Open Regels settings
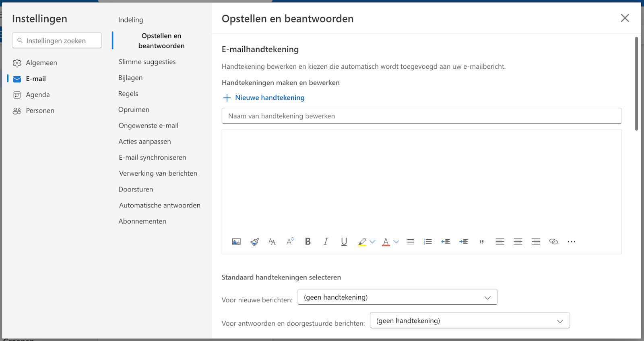 click(x=128, y=94)
